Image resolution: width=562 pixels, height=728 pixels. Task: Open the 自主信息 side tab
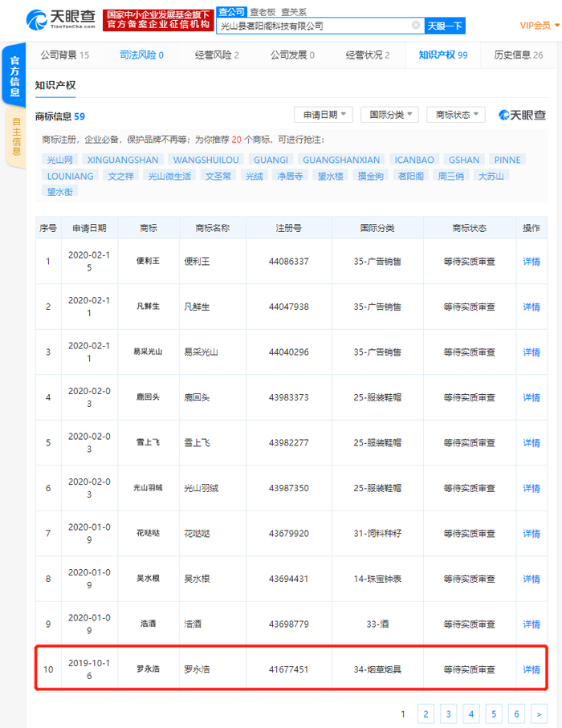point(15,136)
